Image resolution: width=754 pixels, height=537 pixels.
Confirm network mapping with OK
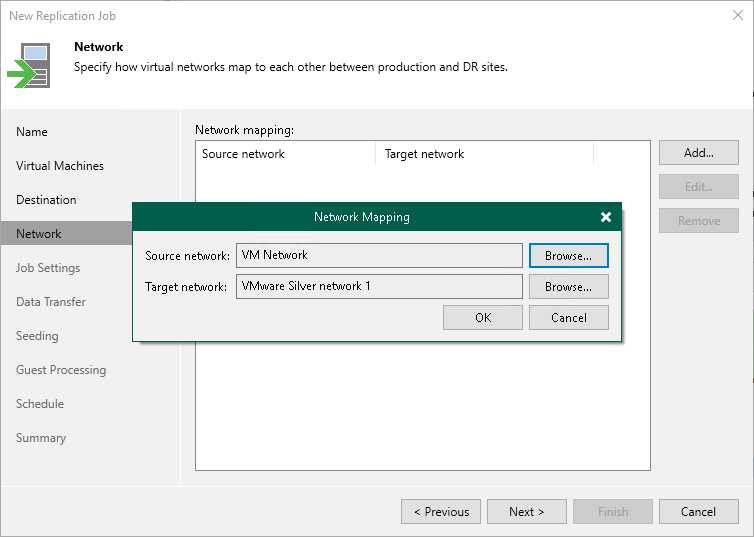(483, 318)
